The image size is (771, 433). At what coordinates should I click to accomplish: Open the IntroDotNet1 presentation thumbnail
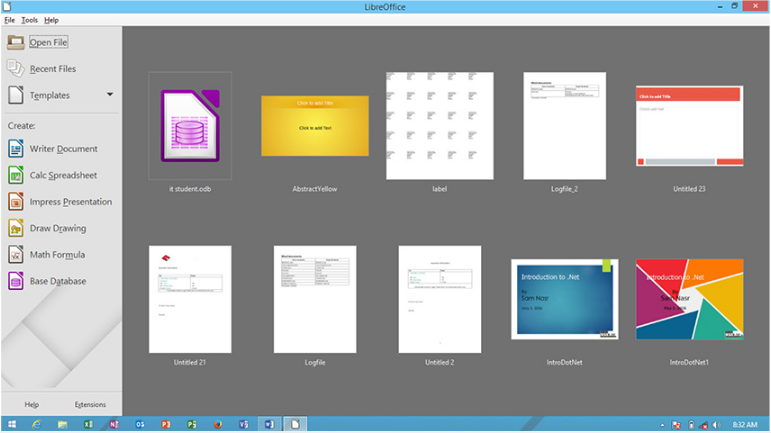pyautogui.click(x=689, y=299)
